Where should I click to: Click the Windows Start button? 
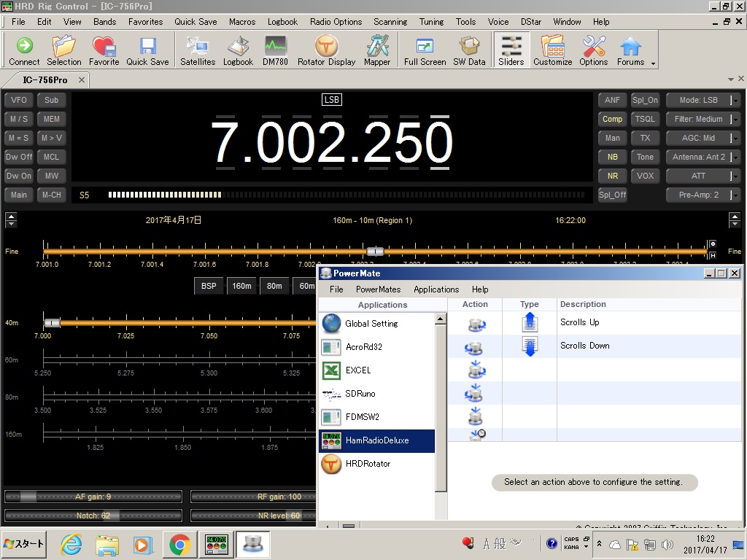point(24,544)
